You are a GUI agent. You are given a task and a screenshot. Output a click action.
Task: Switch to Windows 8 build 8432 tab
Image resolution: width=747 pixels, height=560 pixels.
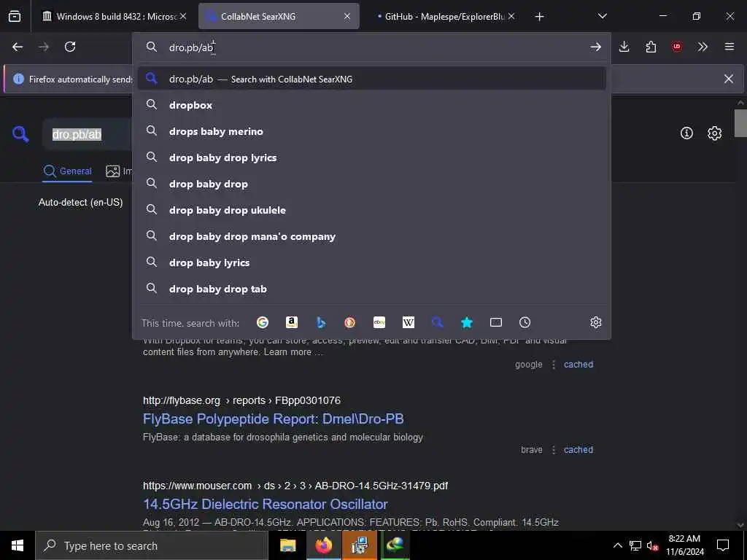point(109,16)
